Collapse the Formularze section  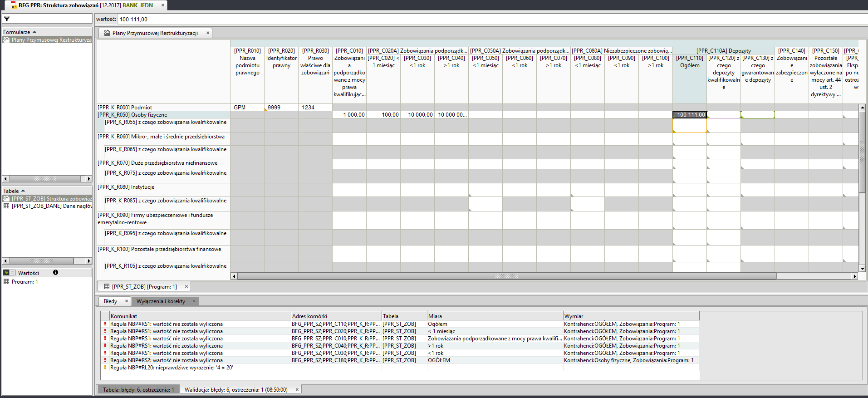tap(34, 32)
